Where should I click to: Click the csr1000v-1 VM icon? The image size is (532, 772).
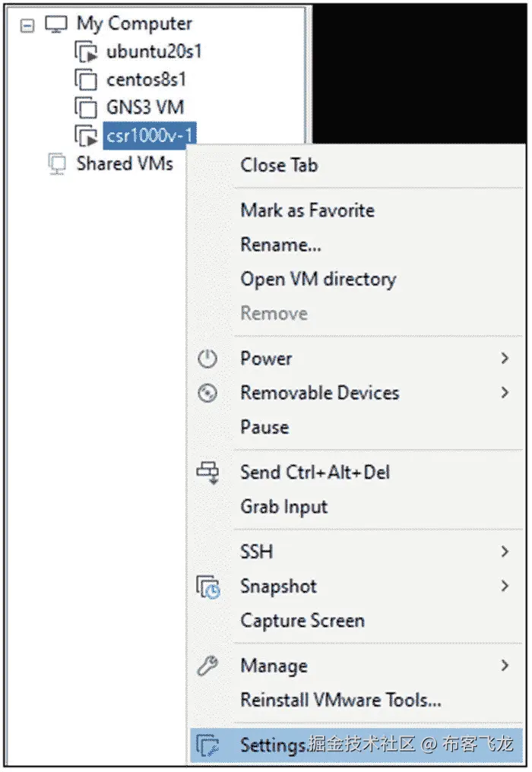(x=86, y=135)
